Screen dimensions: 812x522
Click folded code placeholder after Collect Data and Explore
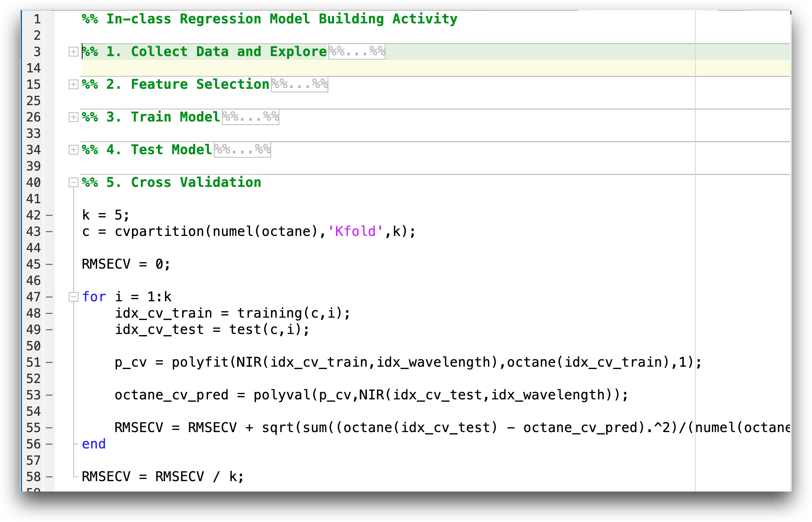tap(356, 52)
